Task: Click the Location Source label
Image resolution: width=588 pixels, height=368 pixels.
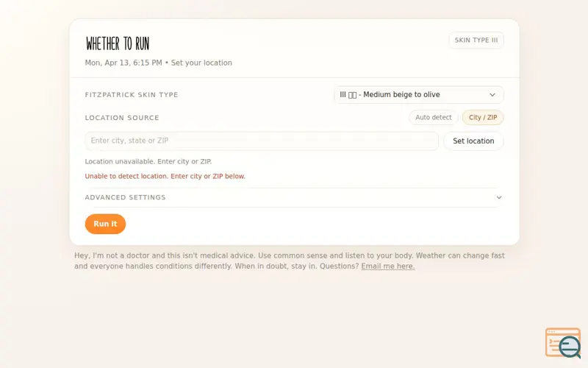Action: [122, 118]
